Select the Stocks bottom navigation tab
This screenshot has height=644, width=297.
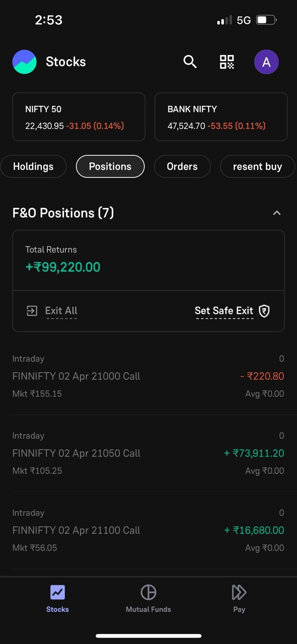(x=57, y=598)
